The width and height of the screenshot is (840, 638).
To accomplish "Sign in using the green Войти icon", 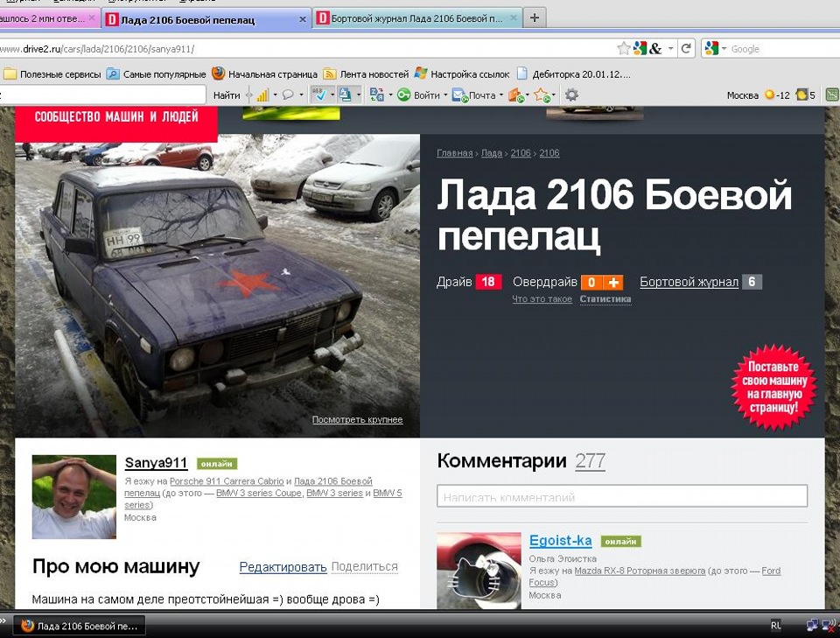I will (404, 95).
